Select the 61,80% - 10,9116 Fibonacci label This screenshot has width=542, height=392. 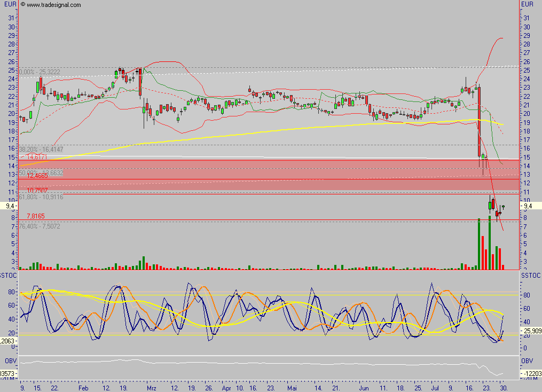click(40, 197)
